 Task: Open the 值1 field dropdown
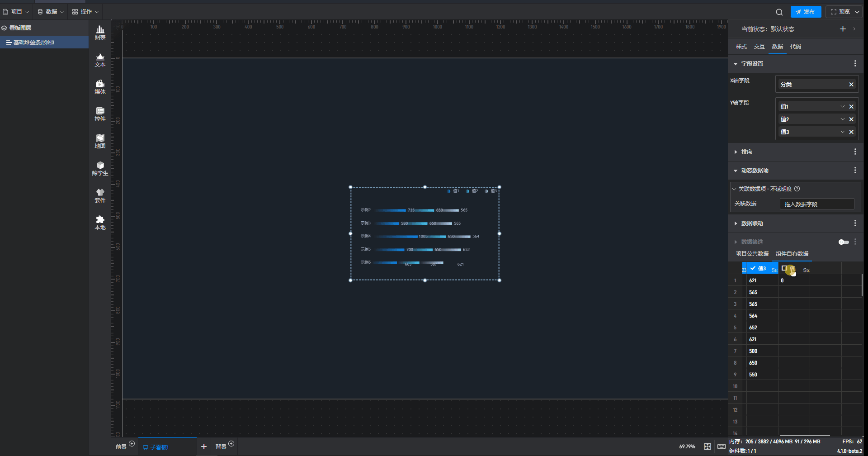pos(843,107)
